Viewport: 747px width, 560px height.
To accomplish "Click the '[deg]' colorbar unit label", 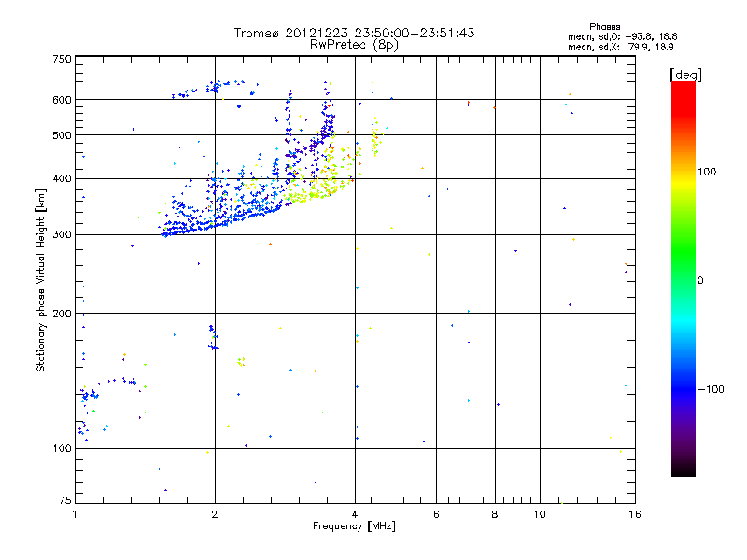I will point(685,75).
